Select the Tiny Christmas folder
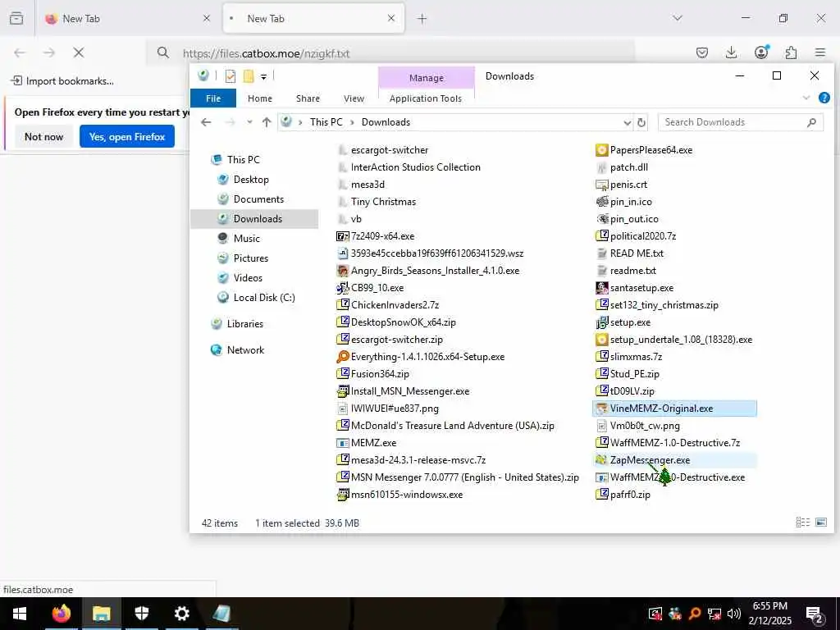The image size is (840, 630). pyautogui.click(x=377, y=202)
